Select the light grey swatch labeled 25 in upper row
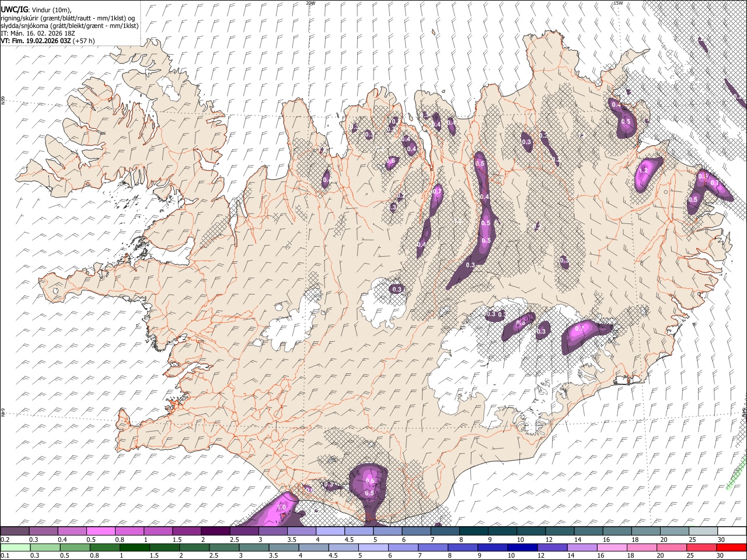Screen dimensions: 747x560 [703, 531]
